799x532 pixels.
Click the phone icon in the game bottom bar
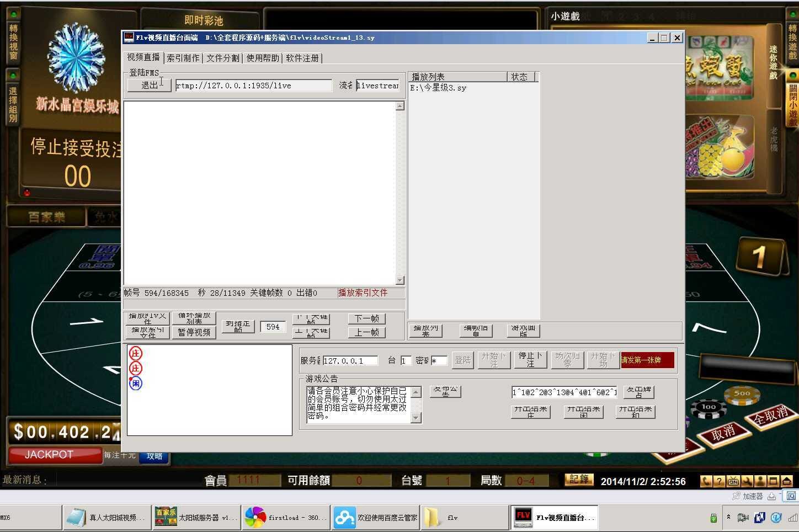706,481
